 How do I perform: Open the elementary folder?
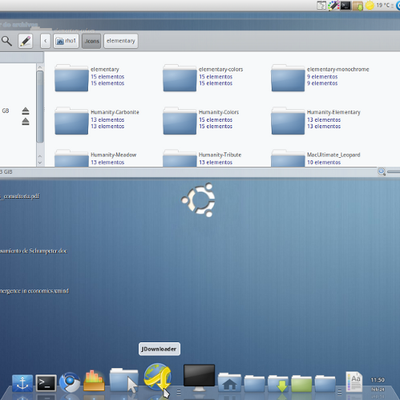click(x=72, y=79)
